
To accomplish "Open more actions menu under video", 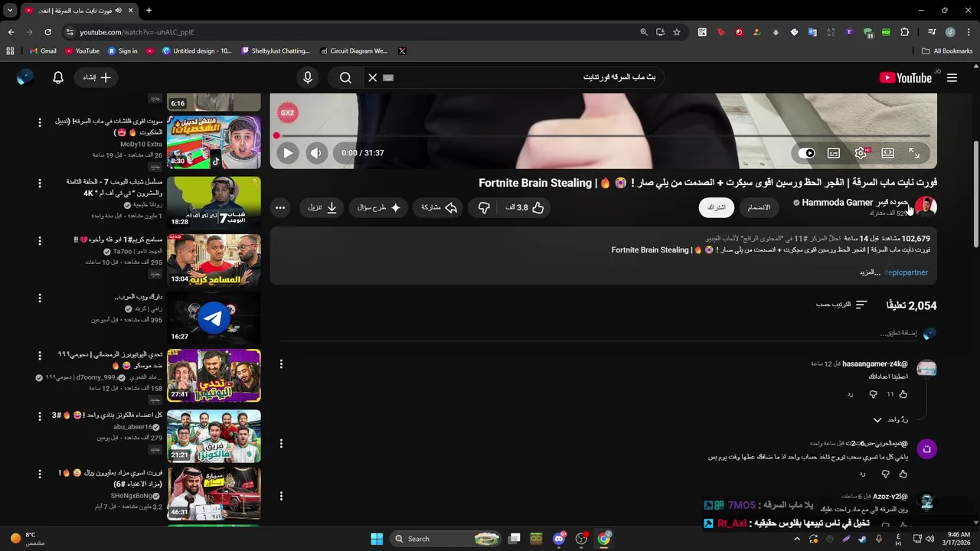I will click(x=280, y=207).
